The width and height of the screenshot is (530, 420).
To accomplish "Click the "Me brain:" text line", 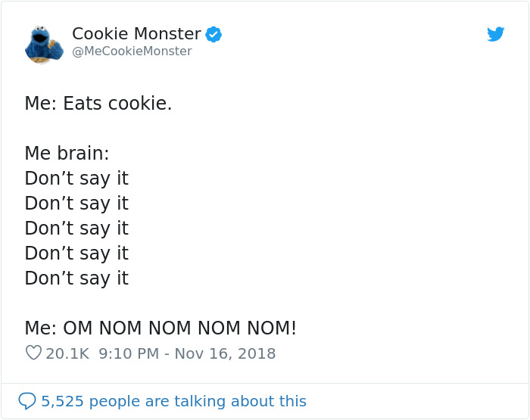I will [67, 154].
